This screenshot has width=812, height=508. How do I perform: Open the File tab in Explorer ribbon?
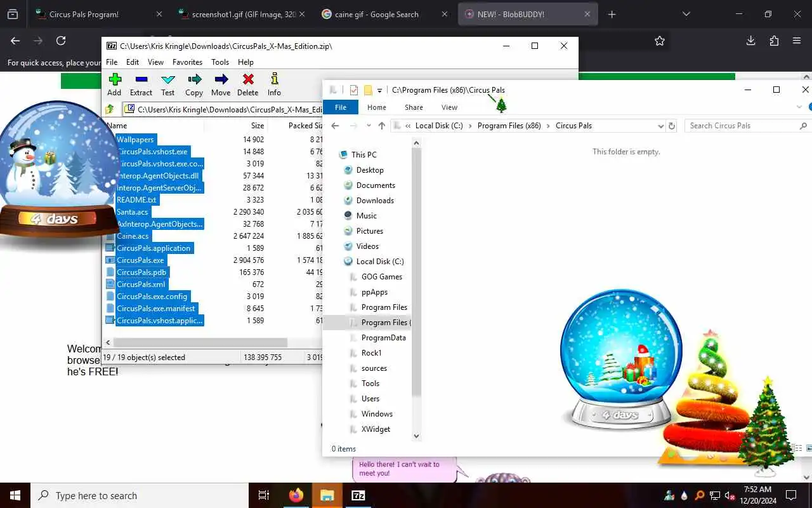341,107
